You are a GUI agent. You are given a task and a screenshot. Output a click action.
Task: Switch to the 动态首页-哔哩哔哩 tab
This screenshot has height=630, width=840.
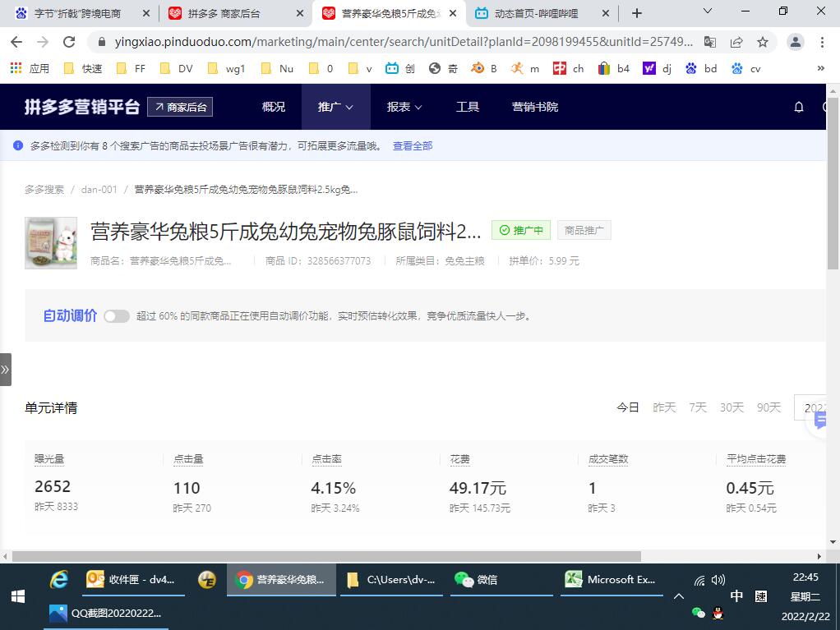(542, 13)
